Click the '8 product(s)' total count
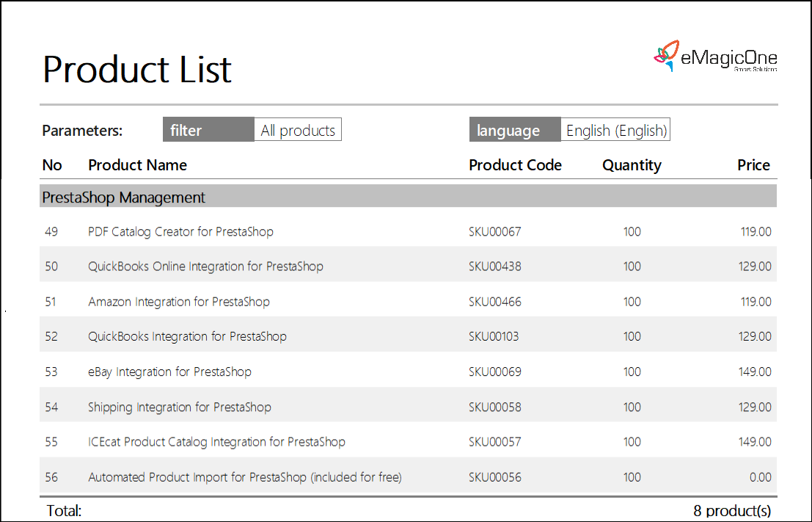Screen dimensions: 812x522 (x=732, y=511)
